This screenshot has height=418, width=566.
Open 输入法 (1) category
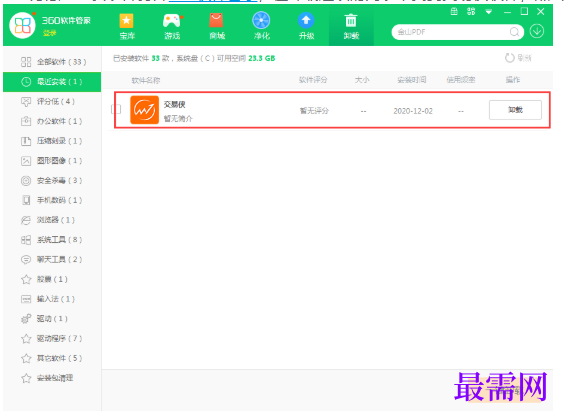point(52,299)
